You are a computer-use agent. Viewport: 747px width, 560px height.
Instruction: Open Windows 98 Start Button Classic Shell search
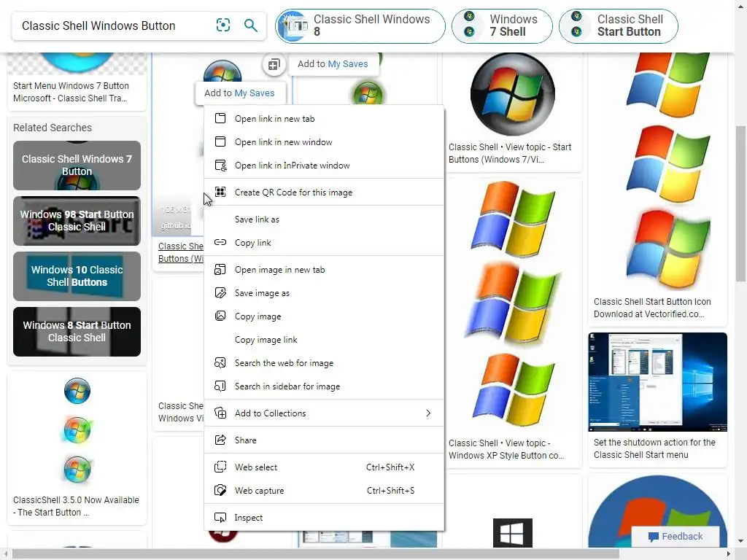tap(77, 221)
